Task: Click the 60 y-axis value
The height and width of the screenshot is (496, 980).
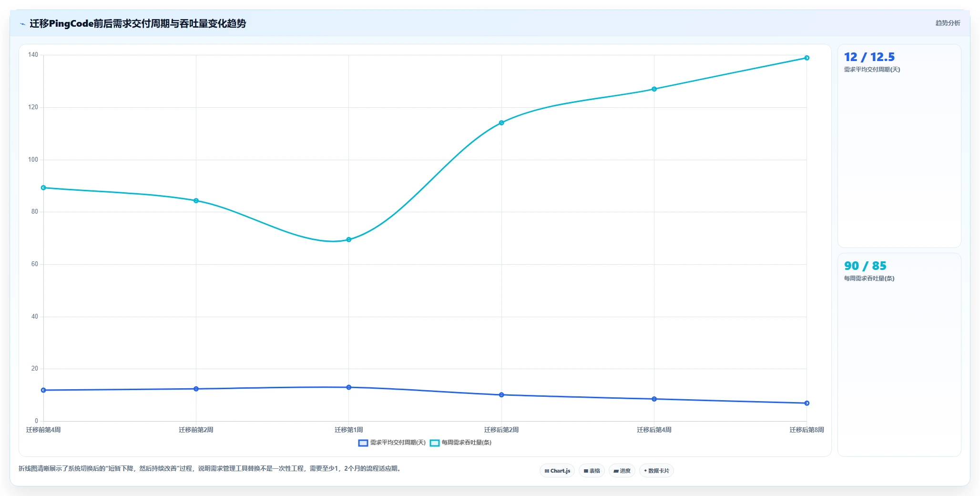Action: tap(34, 264)
